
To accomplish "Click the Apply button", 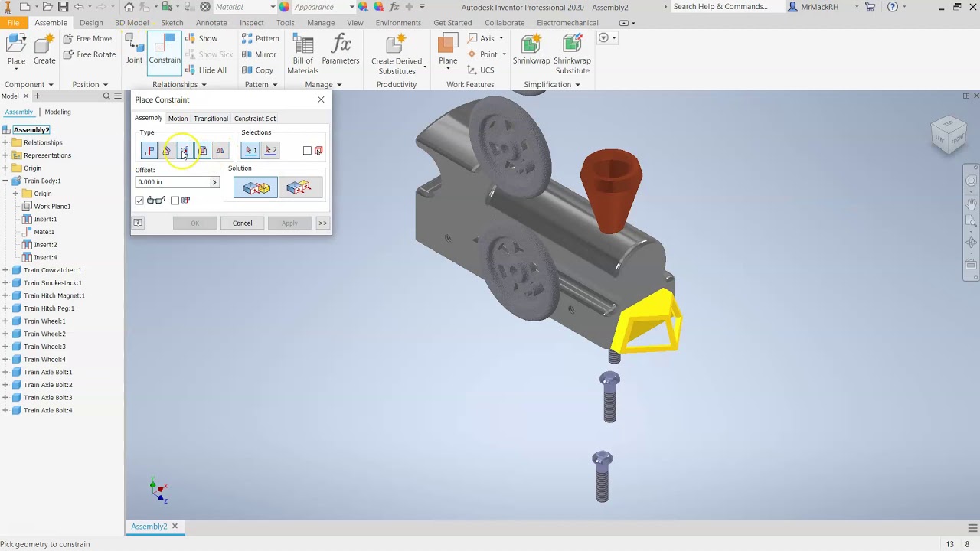I will [289, 223].
